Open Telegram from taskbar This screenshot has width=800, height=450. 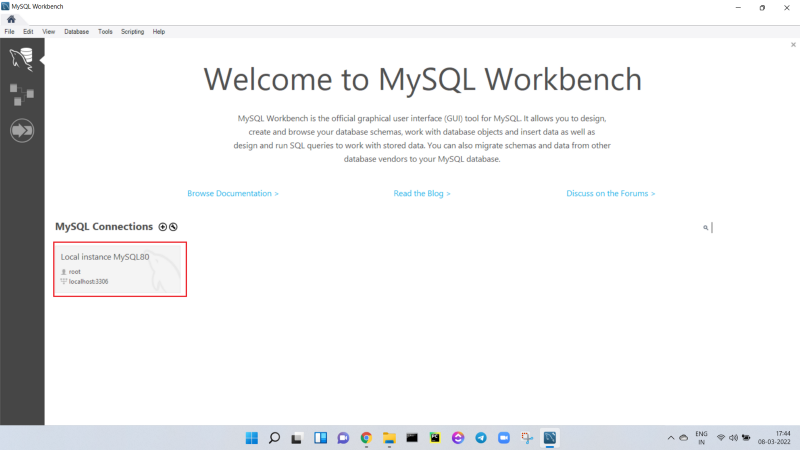point(481,438)
